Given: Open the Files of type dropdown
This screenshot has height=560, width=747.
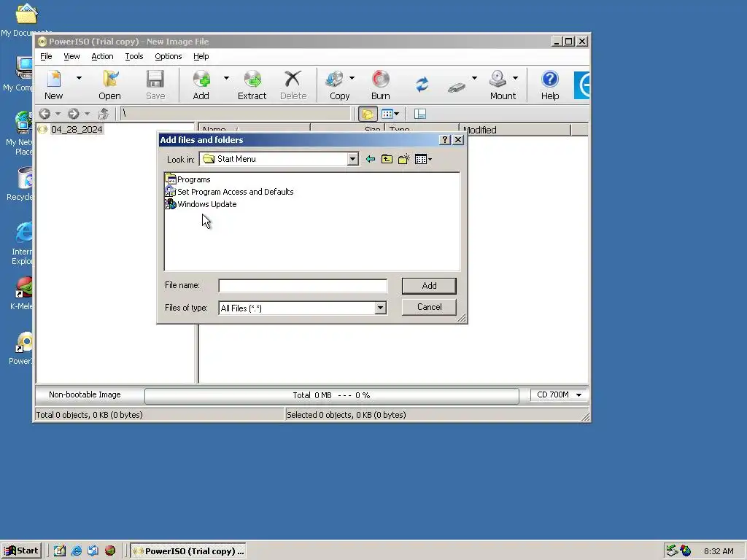Looking at the screenshot, I should 380,308.
